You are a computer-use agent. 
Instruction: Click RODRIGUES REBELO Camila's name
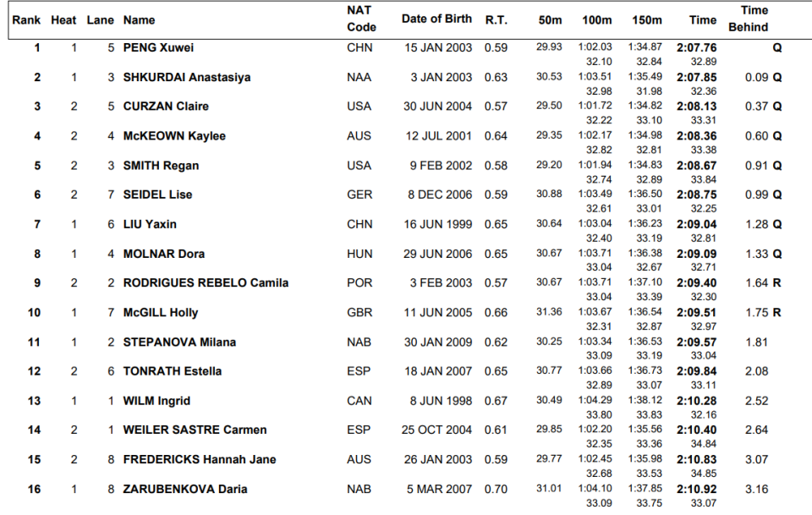[206, 283]
